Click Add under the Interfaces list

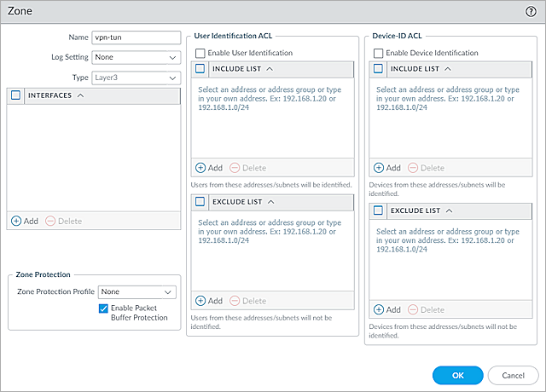pyautogui.click(x=25, y=221)
